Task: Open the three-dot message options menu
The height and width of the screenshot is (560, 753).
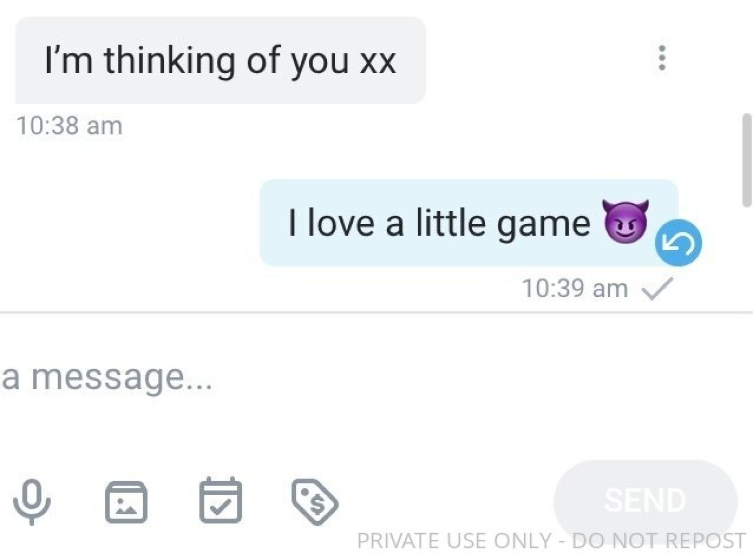Action: coord(662,58)
